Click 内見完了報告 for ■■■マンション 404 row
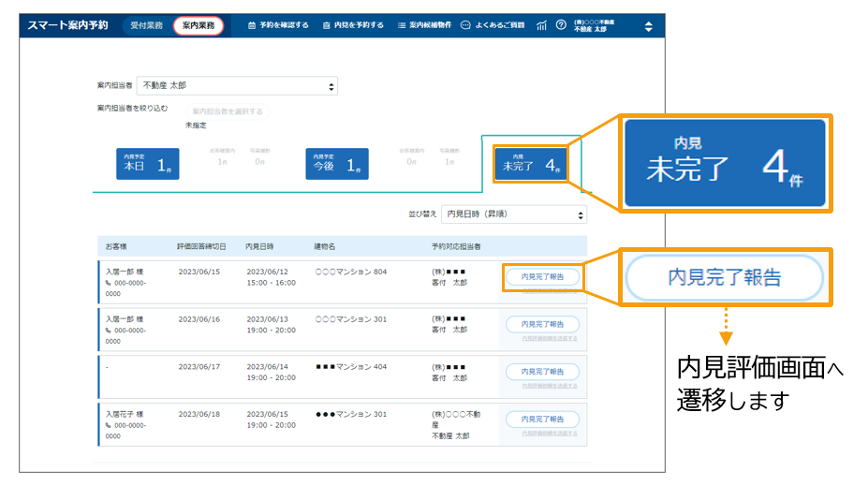This screenshot has width=868, height=486. tap(542, 372)
